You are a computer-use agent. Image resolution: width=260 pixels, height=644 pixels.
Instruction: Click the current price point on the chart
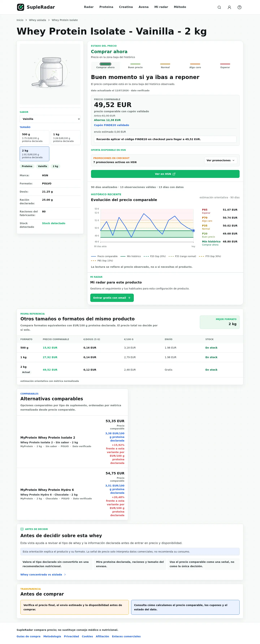pos(193,231)
